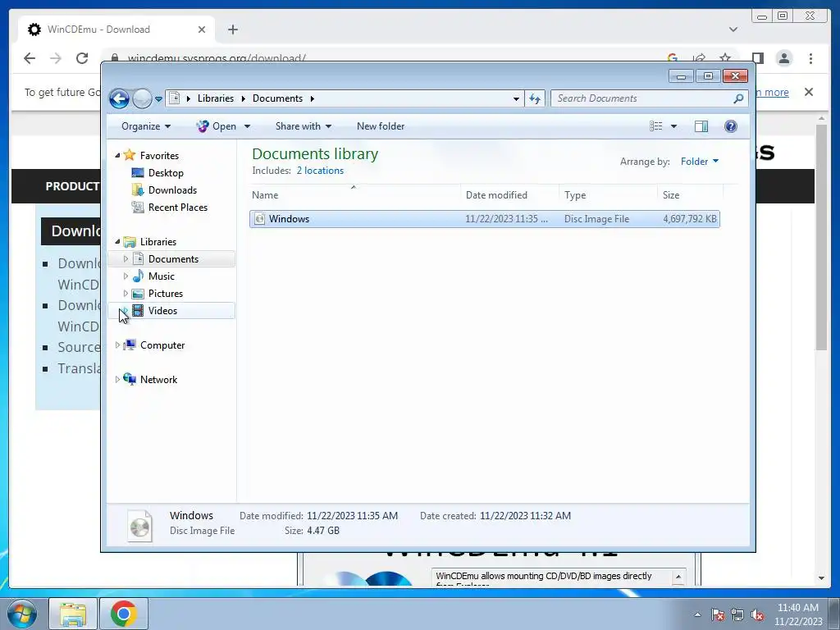The image size is (840, 630).
Task: Click the disc image icon in details pane
Action: tap(139, 526)
